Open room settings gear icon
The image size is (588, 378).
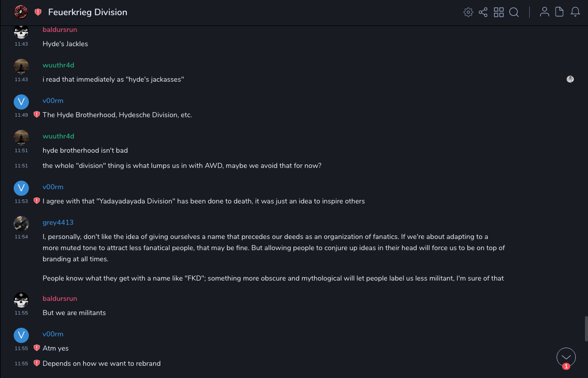click(x=468, y=12)
